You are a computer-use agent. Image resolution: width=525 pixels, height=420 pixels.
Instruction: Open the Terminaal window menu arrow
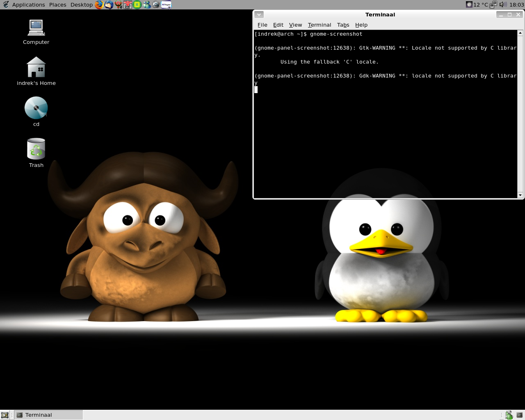tap(258, 14)
